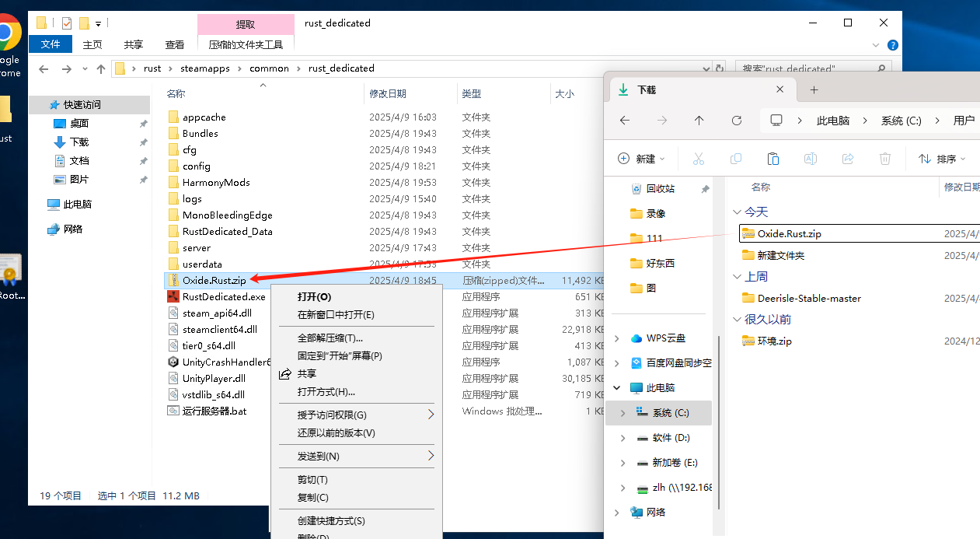Open the recent locations dropdown beside the forward arrow

pyautogui.click(x=84, y=68)
